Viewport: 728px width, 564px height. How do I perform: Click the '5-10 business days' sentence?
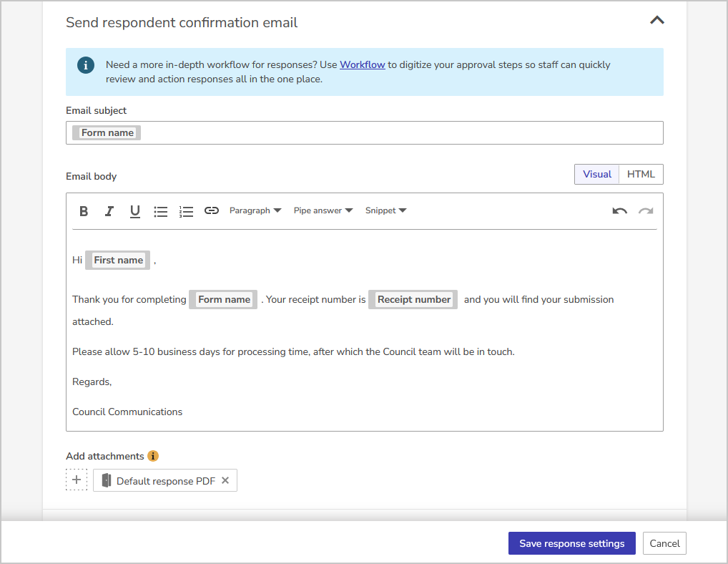pos(293,351)
